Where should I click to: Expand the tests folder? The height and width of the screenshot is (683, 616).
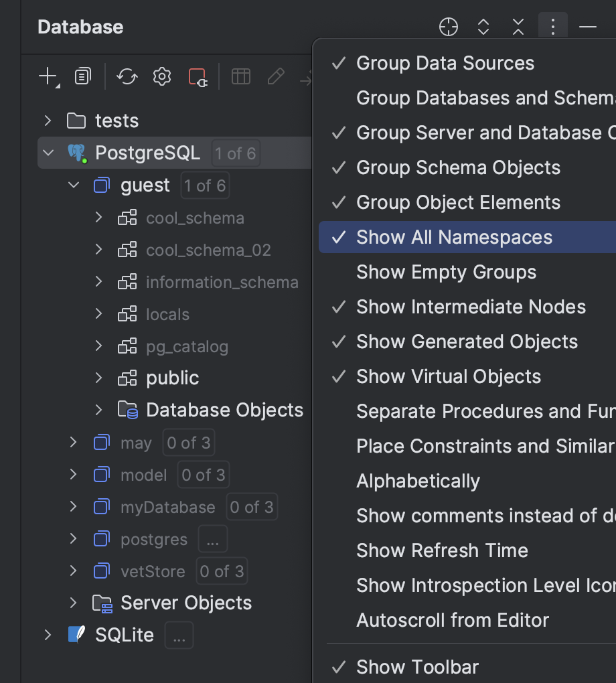(x=46, y=121)
